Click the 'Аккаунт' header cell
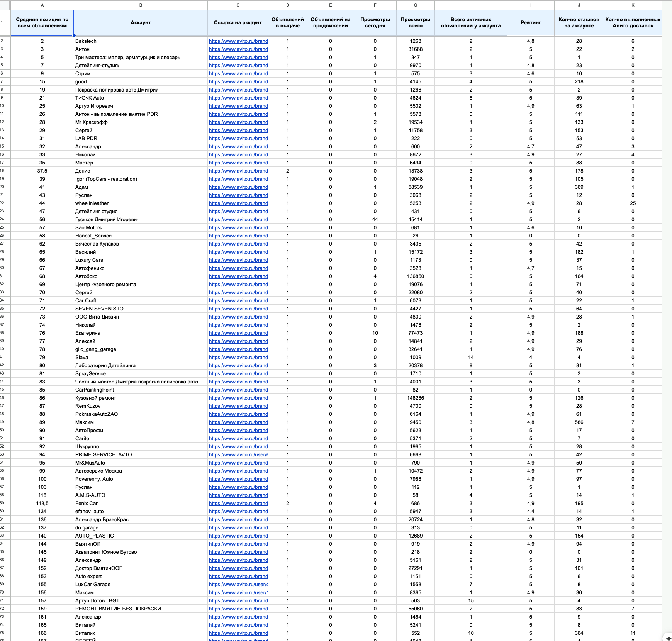 [x=141, y=23]
